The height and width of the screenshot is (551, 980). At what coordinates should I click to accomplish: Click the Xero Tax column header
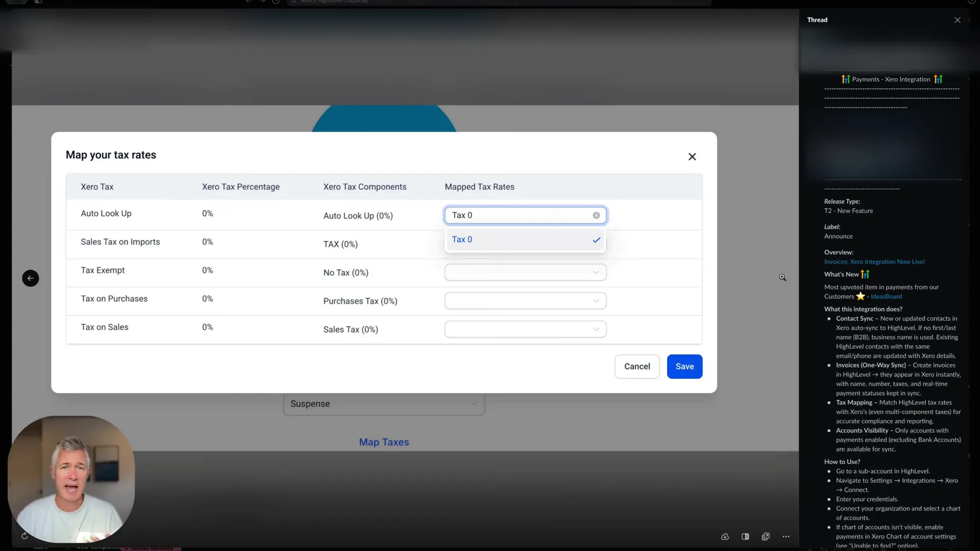coord(97,187)
